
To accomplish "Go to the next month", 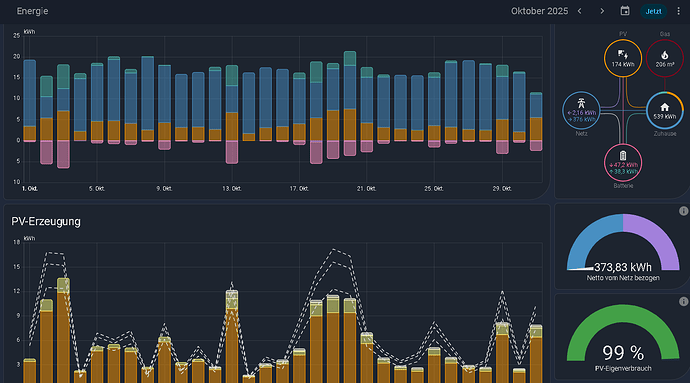I will pyautogui.click(x=602, y=11).
